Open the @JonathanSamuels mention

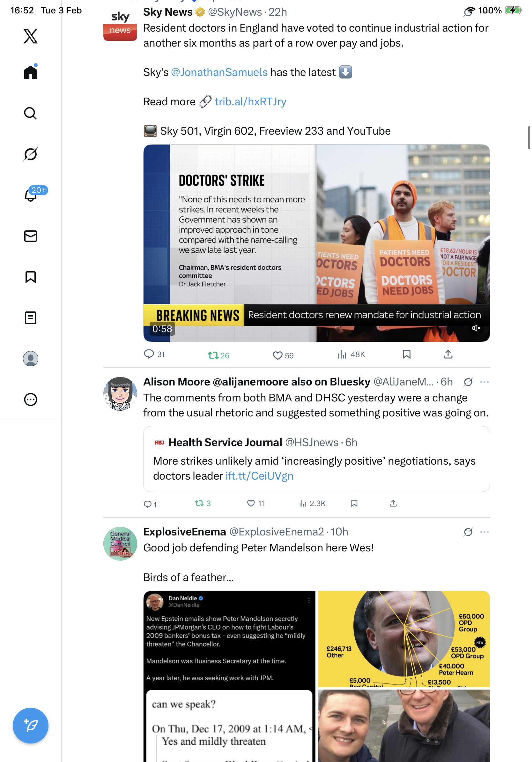(219, 72)
